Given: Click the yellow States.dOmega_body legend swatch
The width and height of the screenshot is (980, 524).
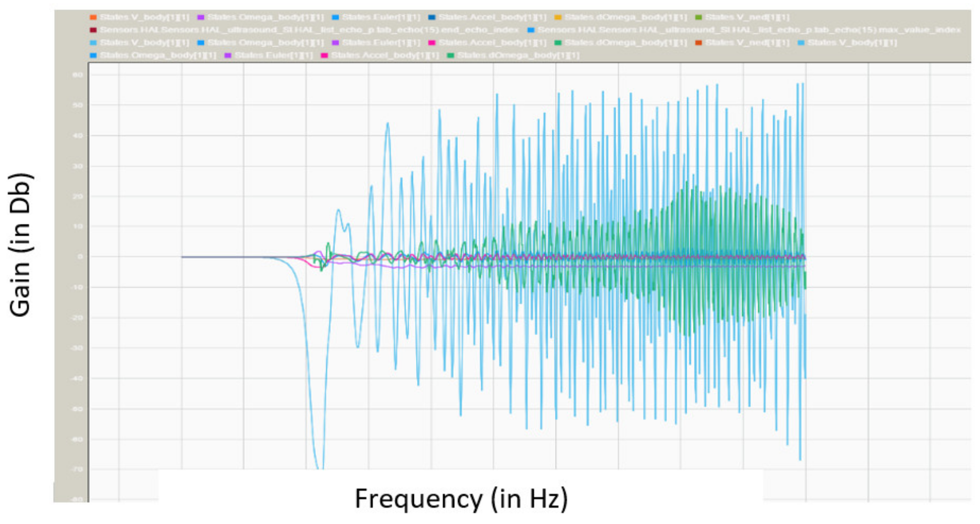Looking at the screenshot, I should point(558,17).
